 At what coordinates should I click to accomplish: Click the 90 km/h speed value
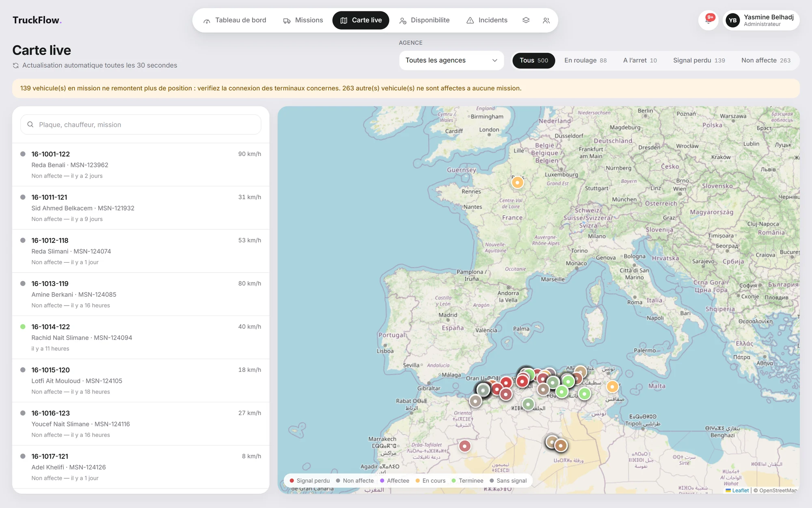click(x=249, y=154)
